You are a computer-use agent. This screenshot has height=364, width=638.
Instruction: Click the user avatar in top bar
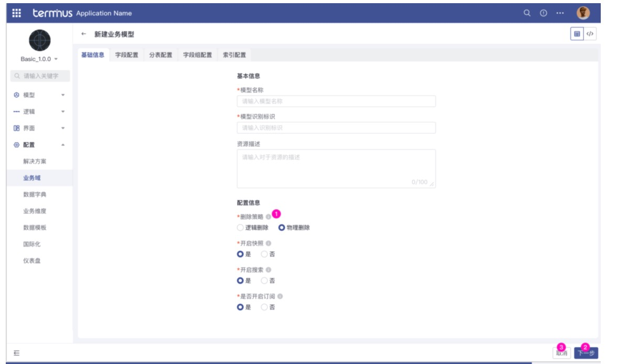point(583,13)
